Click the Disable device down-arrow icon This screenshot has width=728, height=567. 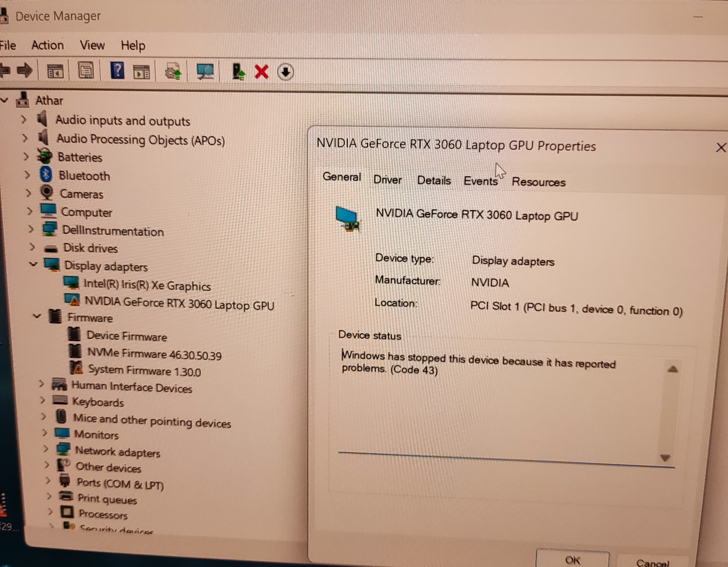(285, 72)
